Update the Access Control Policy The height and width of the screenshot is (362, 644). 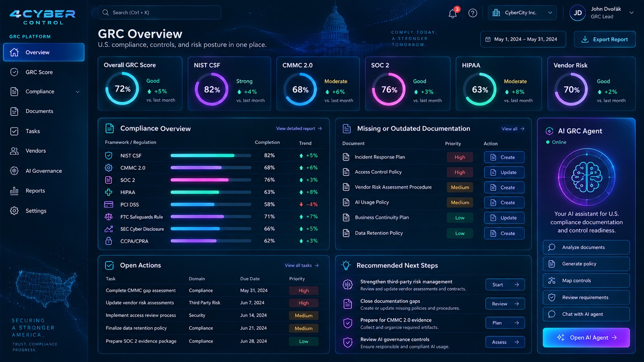[x=504, y=172]
